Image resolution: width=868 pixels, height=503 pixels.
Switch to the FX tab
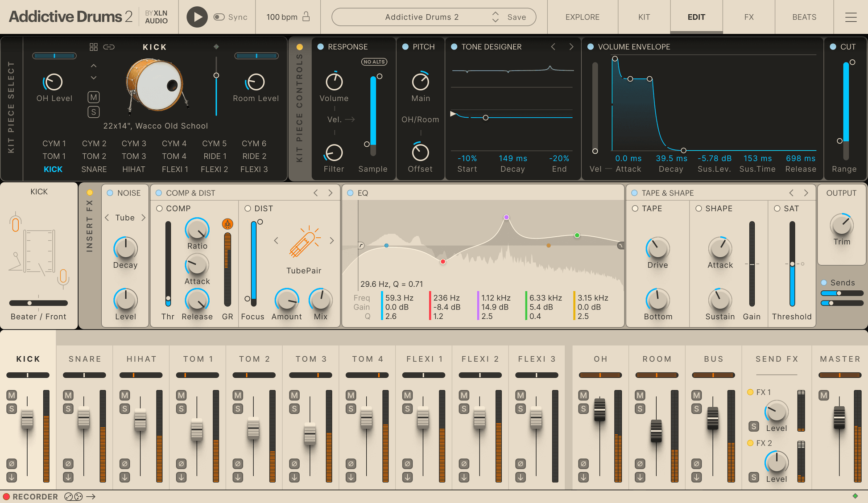coord(748,17)
